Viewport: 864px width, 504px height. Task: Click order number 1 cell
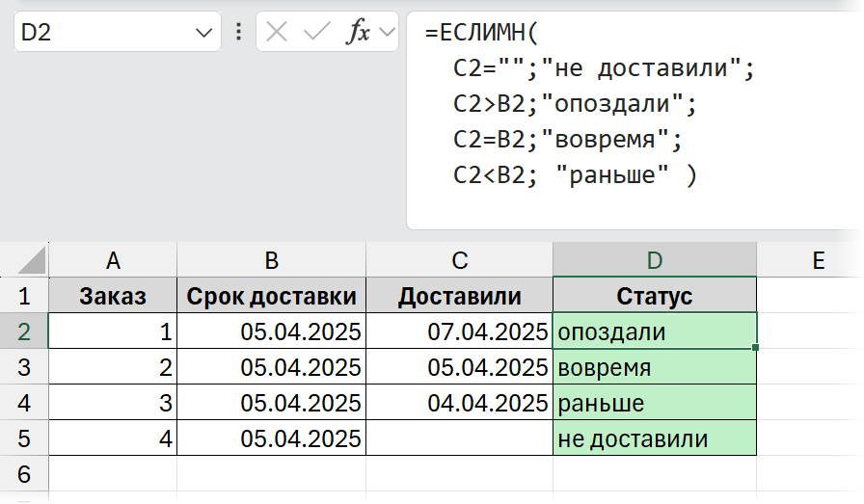coord(113,332)
